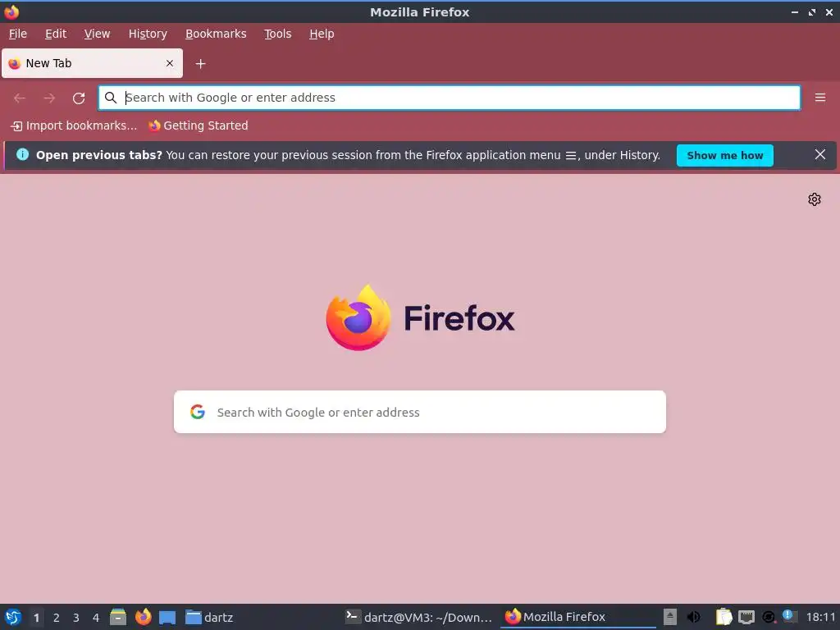Open the Getting Started bookmark
The height and width of the screenshot is (630, 840).
[199, 126]
